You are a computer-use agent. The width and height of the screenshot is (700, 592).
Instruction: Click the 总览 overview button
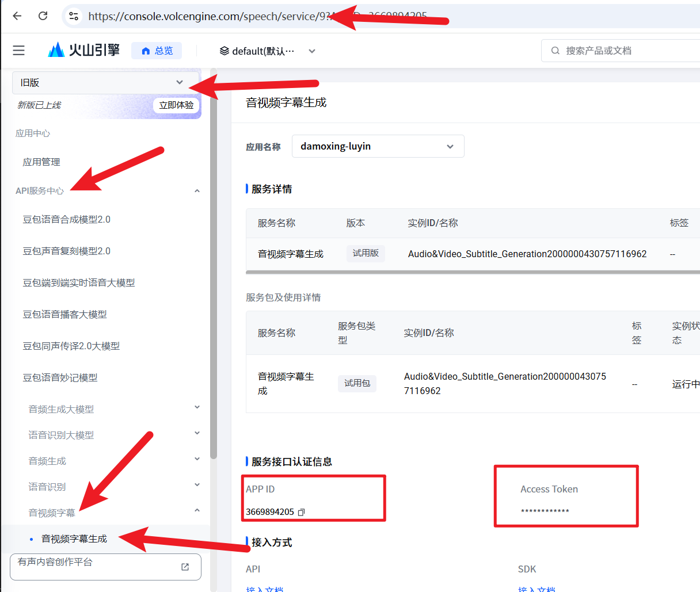pyautogui.click(x=157, y=51)
